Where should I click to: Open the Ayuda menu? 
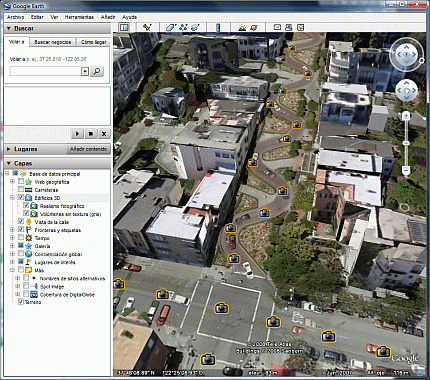pos(129,17)
